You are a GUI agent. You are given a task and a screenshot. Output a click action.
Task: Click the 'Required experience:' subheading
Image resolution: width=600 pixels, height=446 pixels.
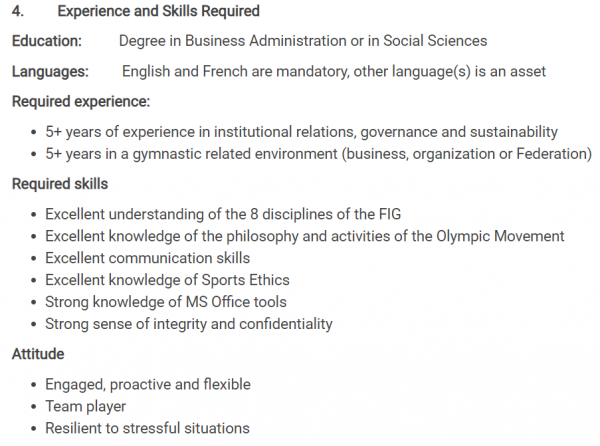click(x=81, y=102)
